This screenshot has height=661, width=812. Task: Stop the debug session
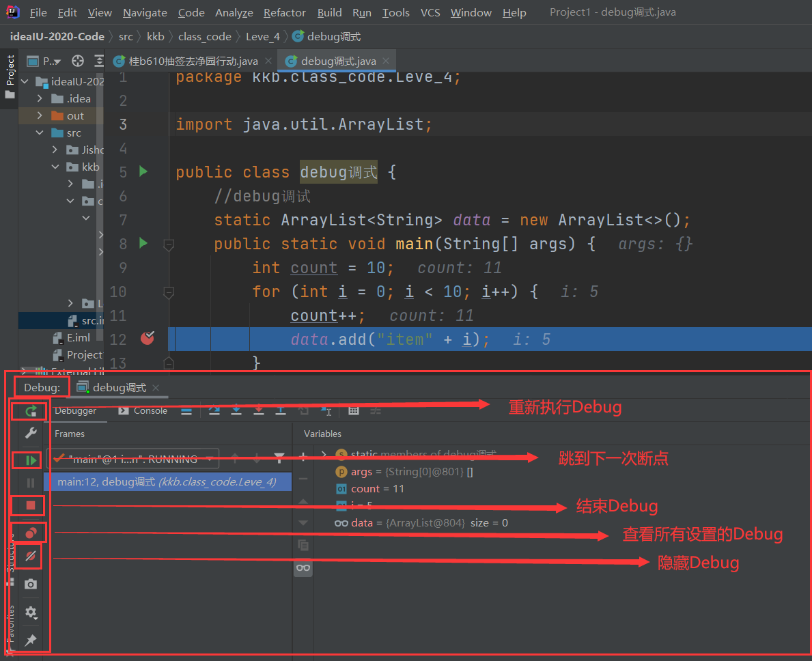tap(31, 505)
